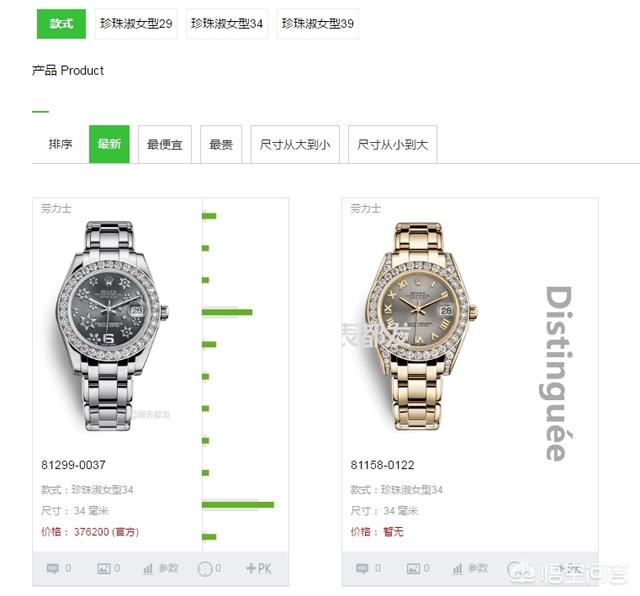Open 参数 chart icon on 81299-0037 card
Image resolution: width=640 pixels, height=596 pixels.
[148, 568]
